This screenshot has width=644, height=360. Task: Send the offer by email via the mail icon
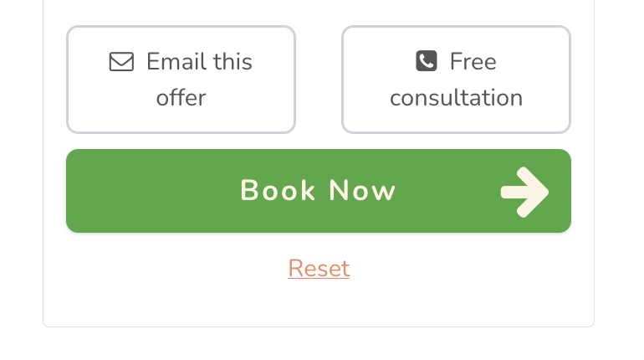click(x=121, y=62)
